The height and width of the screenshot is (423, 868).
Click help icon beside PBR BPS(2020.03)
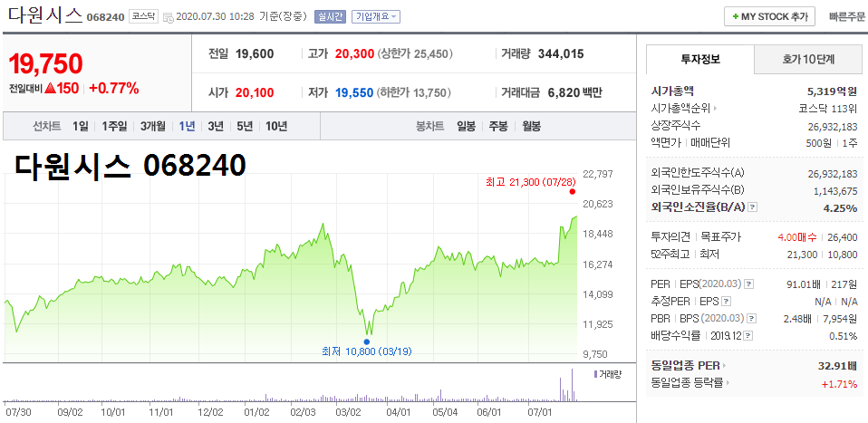coord(750,319)
